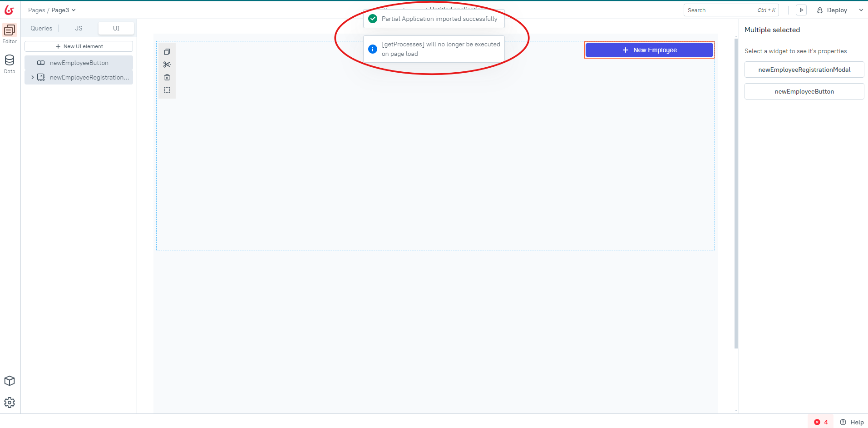Open the Editor sidebar icon
This screenshot has height=428, width=868.
click(10, 30)
